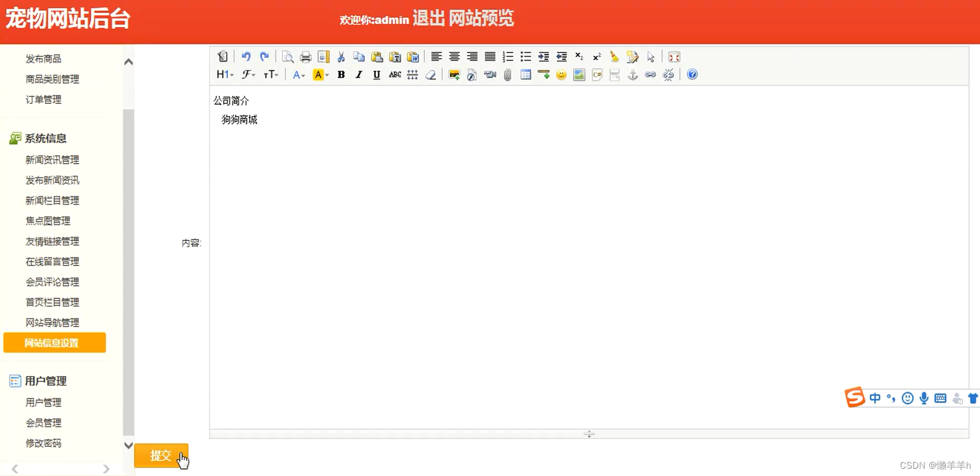Screen dimensions: 980x476
Task: Open the H1 heading format dropdown
Action: point(225,74)
